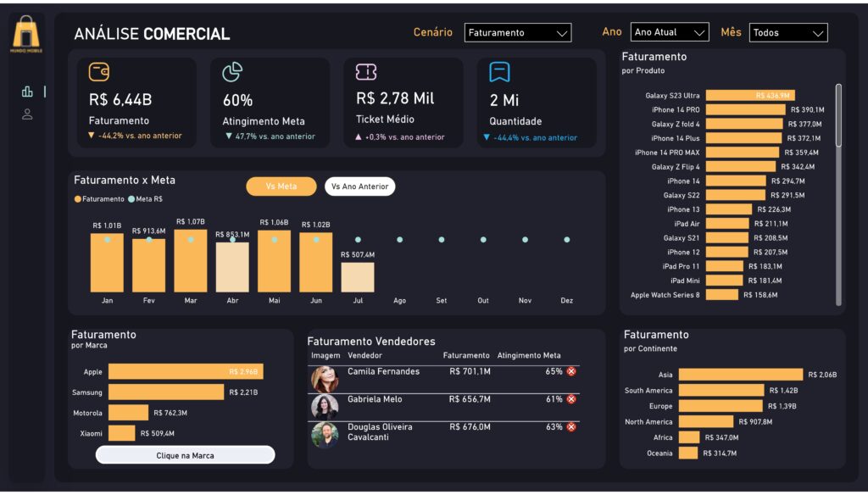Select the Motorola brand bar
868x495 pixels.
tap(129, 413)
